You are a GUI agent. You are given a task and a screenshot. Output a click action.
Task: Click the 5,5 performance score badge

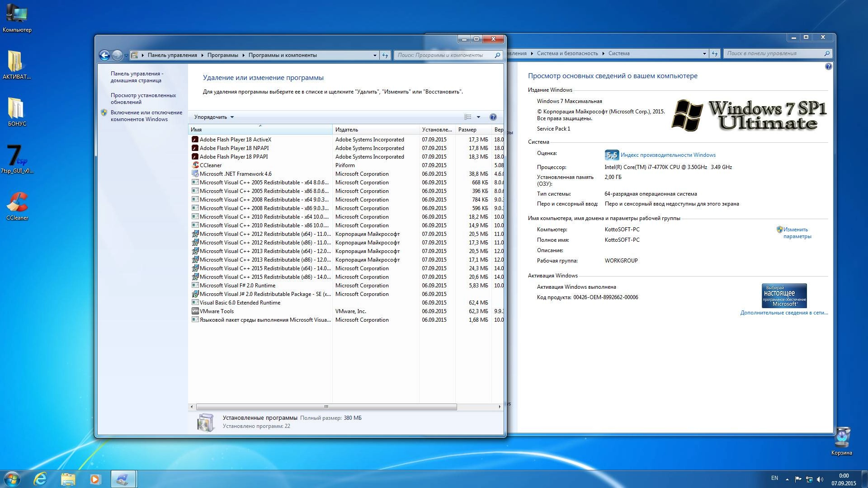click(x=611, y=155)
